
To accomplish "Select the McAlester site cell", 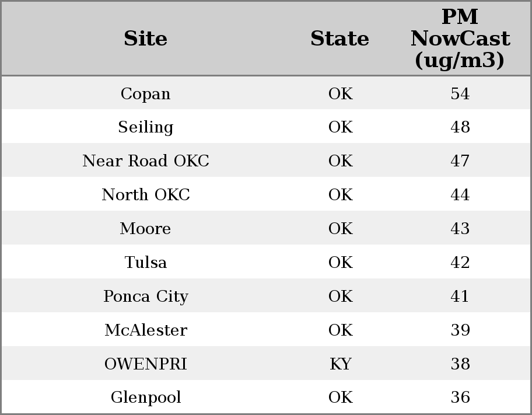I will [145, 330].
